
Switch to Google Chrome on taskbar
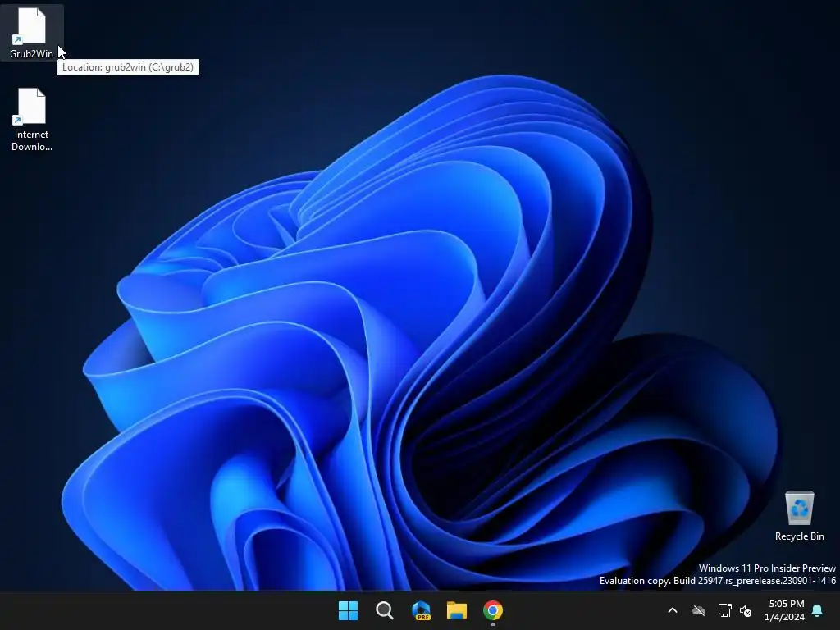[493, 610]
